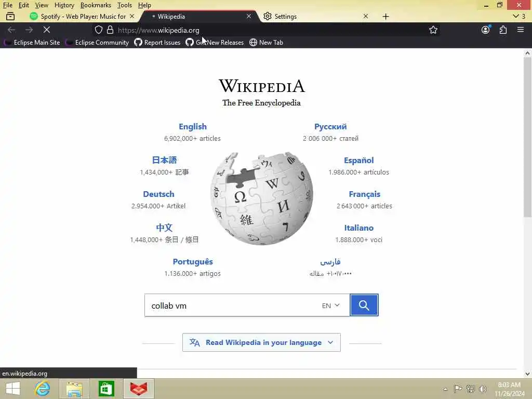532x399 pixels.
Task: Open the Deutsch Wikipedia link
Action: click(158, 194)
